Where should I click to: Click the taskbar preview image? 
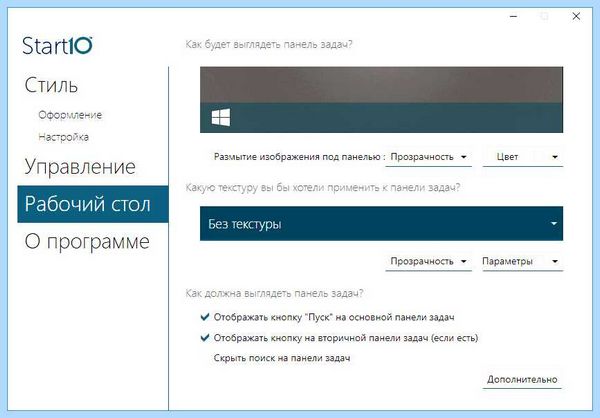(381, 100)
